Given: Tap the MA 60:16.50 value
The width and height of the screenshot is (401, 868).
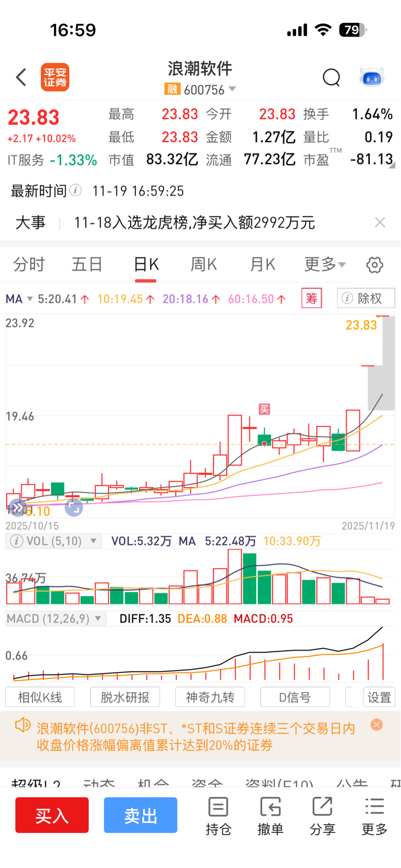Looking at the screenshot, I should 257,299.
